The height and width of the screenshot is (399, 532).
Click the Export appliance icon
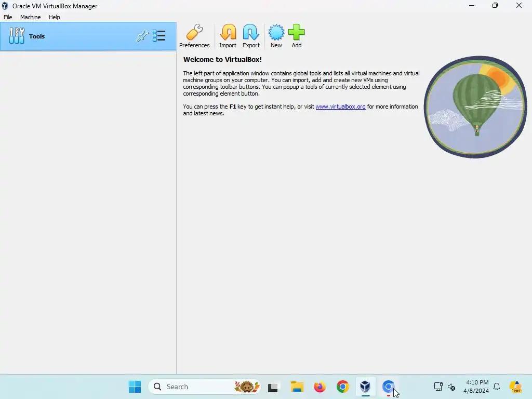click(251, 36)
